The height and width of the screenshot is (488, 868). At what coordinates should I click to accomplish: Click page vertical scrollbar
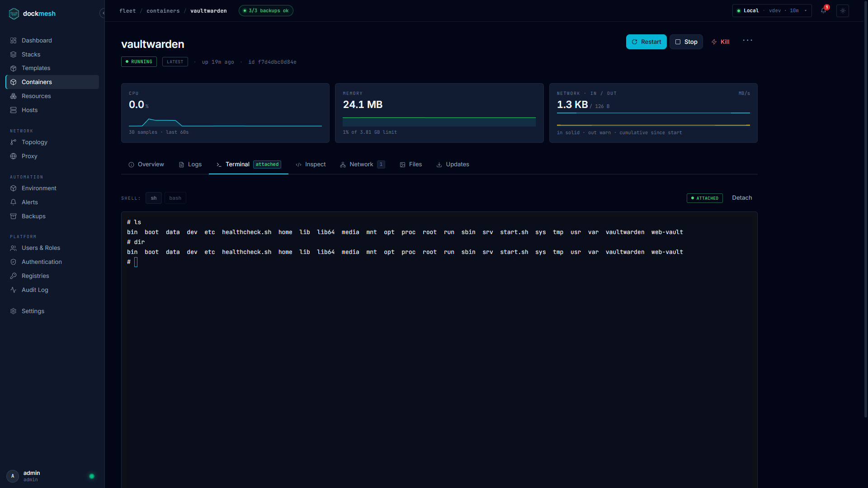pyautogui.click(x=866, y=208)
